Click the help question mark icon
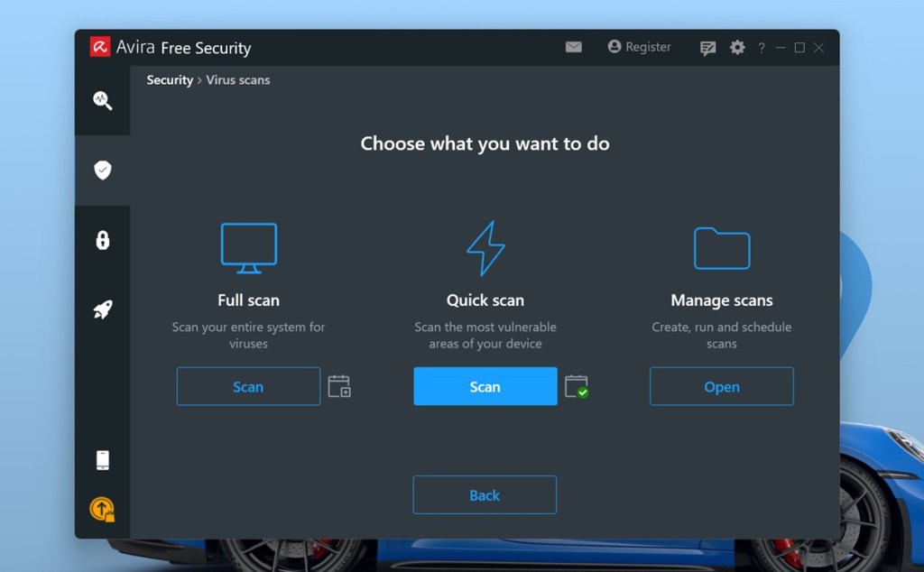Screen dimensions: 924x572 tap(762, 48)
